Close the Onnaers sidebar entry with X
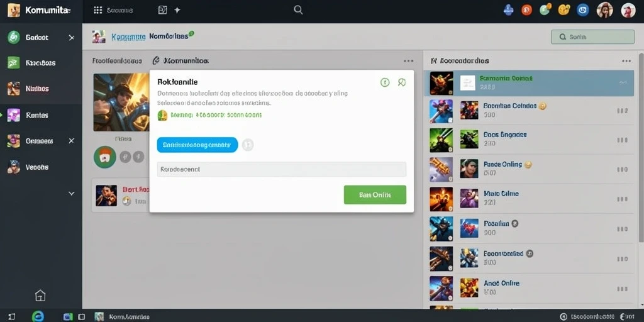The image size is (644, 322). click(72, 141)
